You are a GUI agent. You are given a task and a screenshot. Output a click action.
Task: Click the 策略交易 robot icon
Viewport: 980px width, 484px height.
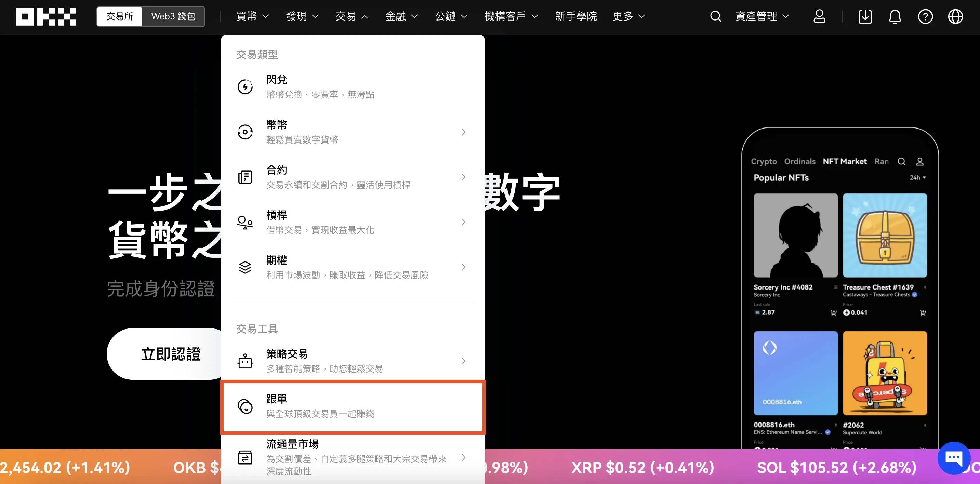245,361
